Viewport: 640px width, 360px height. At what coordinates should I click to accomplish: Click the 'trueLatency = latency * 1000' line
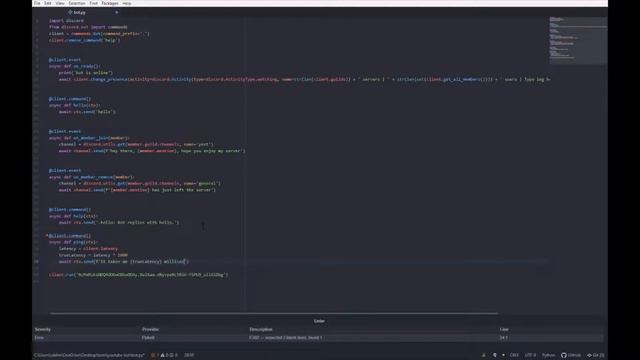tap(93, 255)
